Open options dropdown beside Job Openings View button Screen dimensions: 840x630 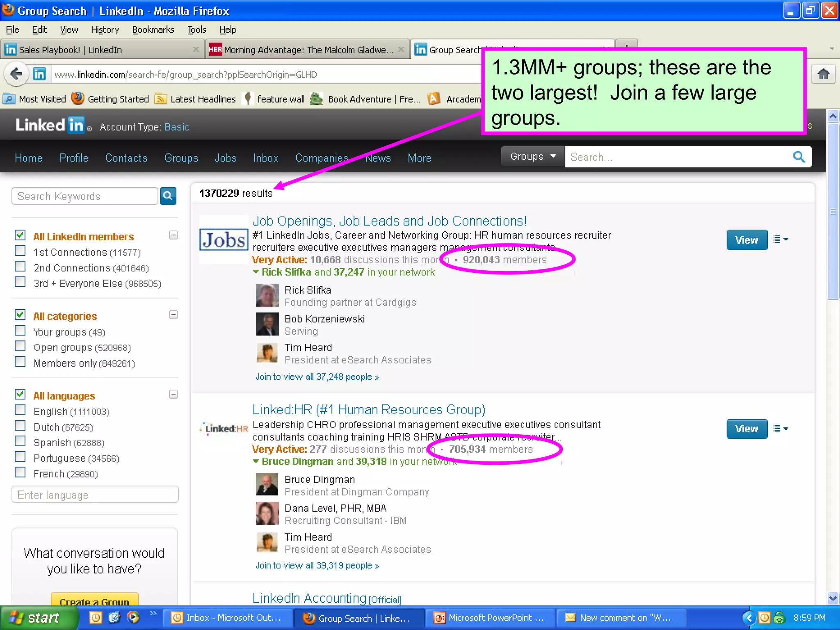tap(781, 239)
